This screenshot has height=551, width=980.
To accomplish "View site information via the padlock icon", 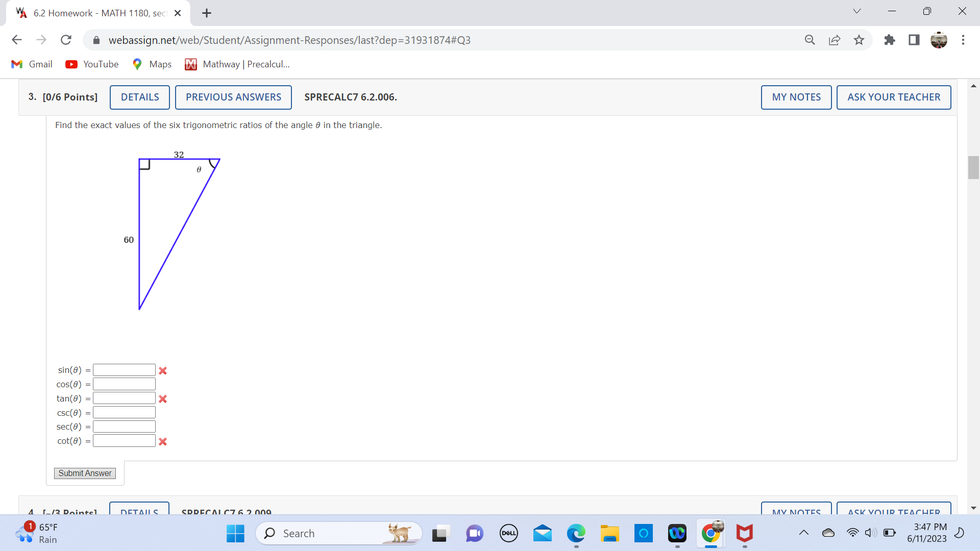I will click(x=96, y=40).
